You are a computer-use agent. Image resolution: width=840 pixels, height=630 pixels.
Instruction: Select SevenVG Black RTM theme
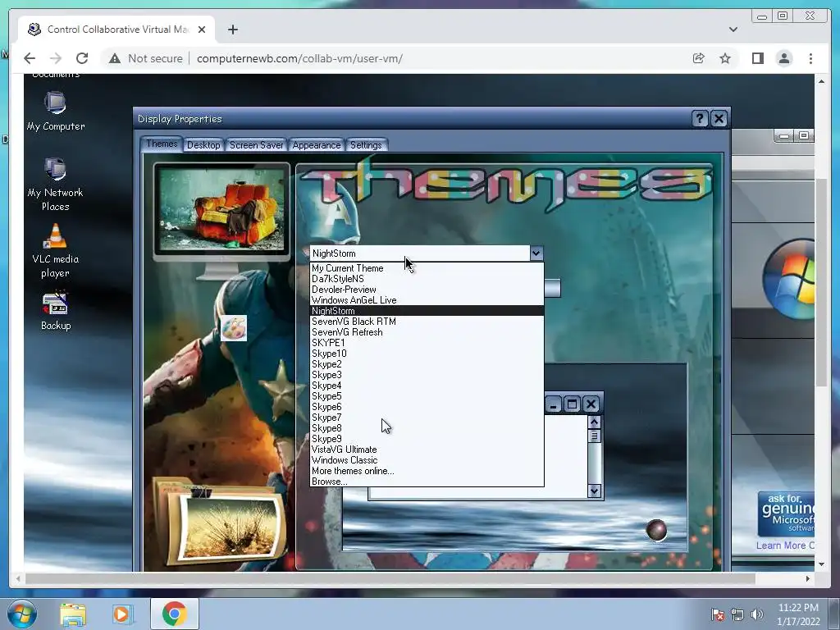coord(427,322)
